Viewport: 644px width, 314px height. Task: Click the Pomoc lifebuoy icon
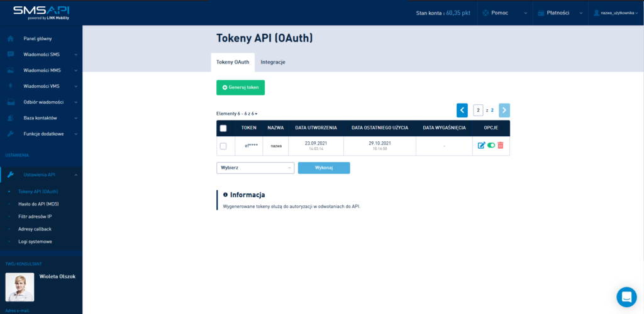click(x=486, y=13)
